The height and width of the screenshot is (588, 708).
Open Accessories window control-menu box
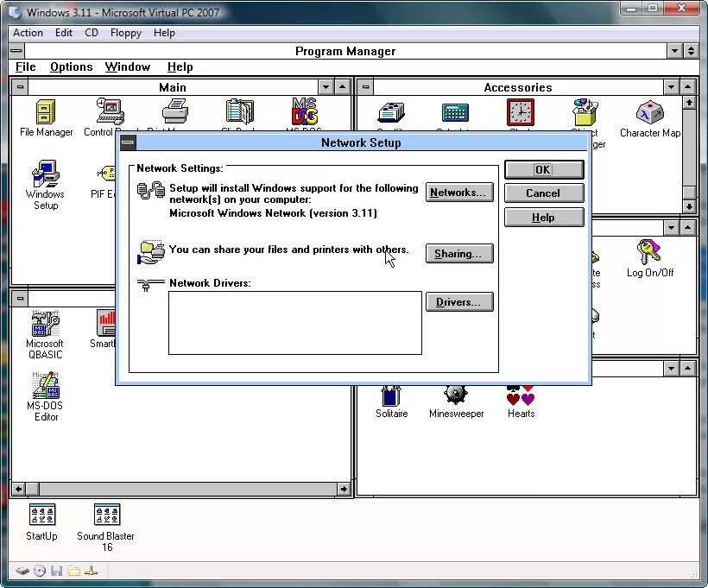[366, 86]
